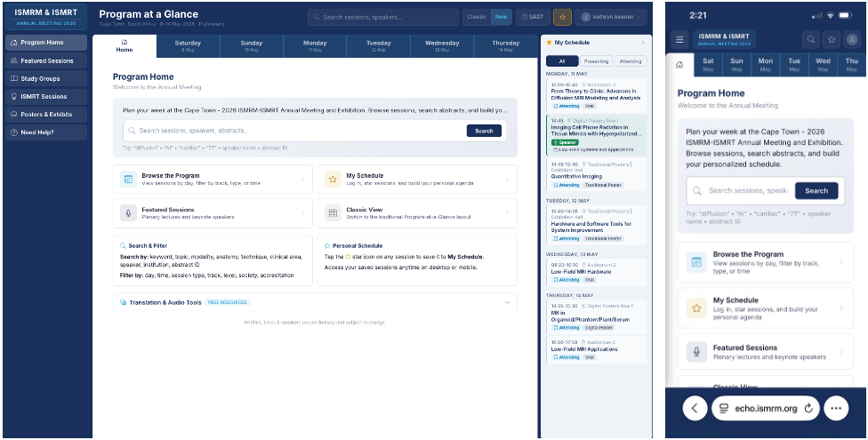This screenshot has height=440, width=868.
Task: Tap the mobile star favorites icon
Action: click(x=831, y=39)
